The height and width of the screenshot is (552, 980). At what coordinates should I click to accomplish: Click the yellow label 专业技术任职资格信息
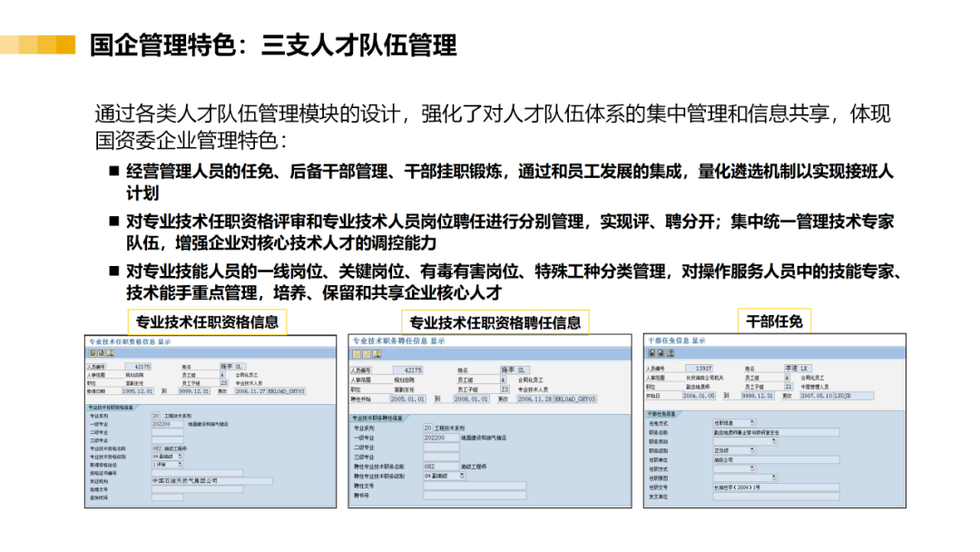click(x=207, y=322)
